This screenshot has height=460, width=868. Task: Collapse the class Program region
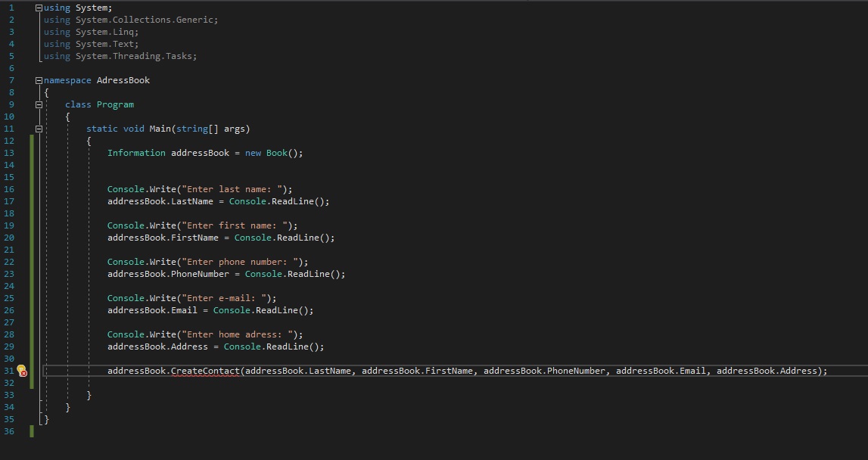39,105
